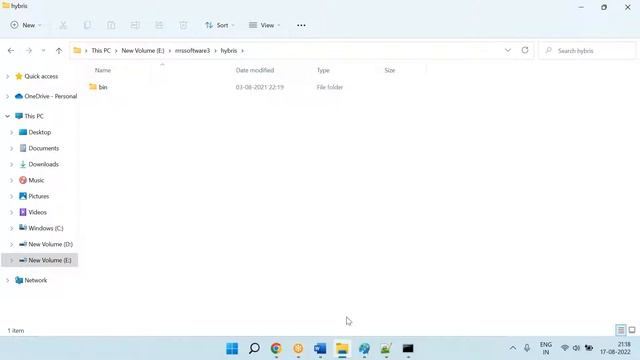640x360 pixels.
Task: Open Microsoft Word from taskbar
Action: 320,349
